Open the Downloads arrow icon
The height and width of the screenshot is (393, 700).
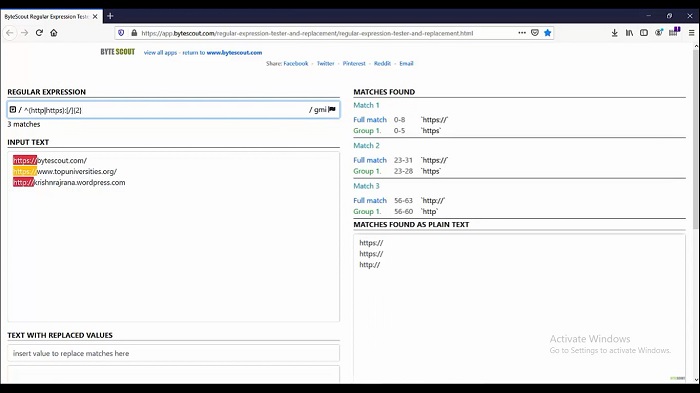pyautogui.click(x=615, y=33)
